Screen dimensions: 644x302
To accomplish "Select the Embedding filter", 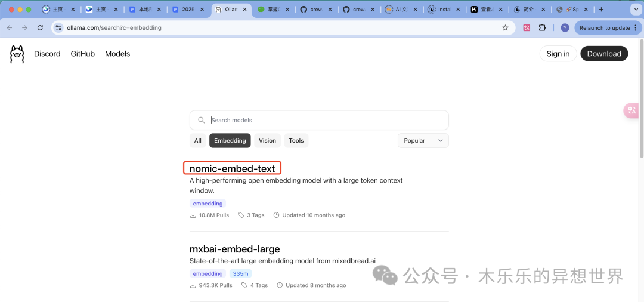I will coord(230,140).
